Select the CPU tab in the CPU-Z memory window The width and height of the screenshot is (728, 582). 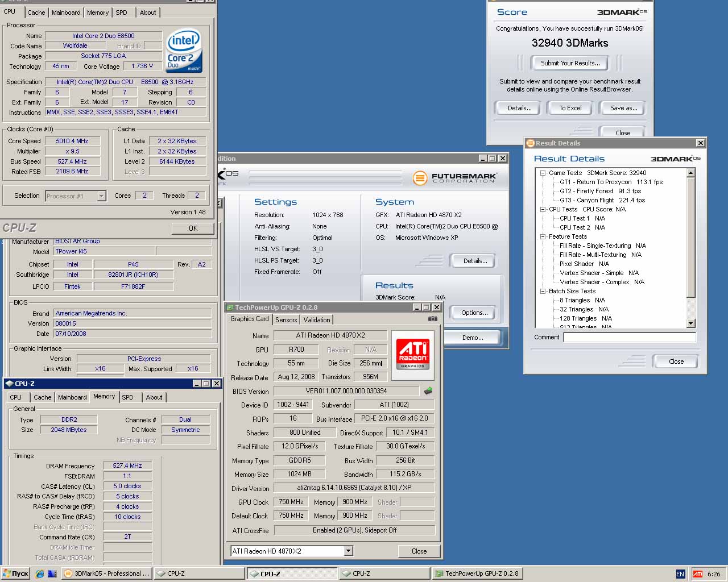pos(16,397)
